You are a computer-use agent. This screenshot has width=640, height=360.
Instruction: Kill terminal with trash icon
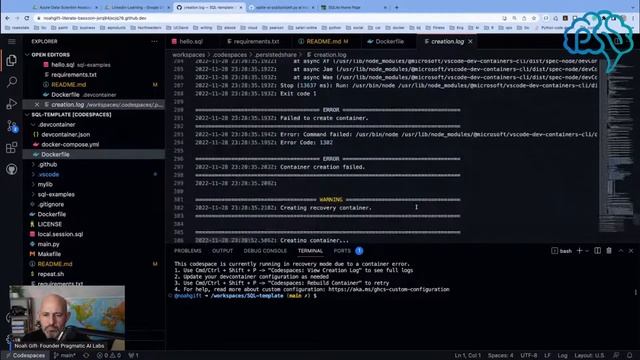click(x=609, y=251)
